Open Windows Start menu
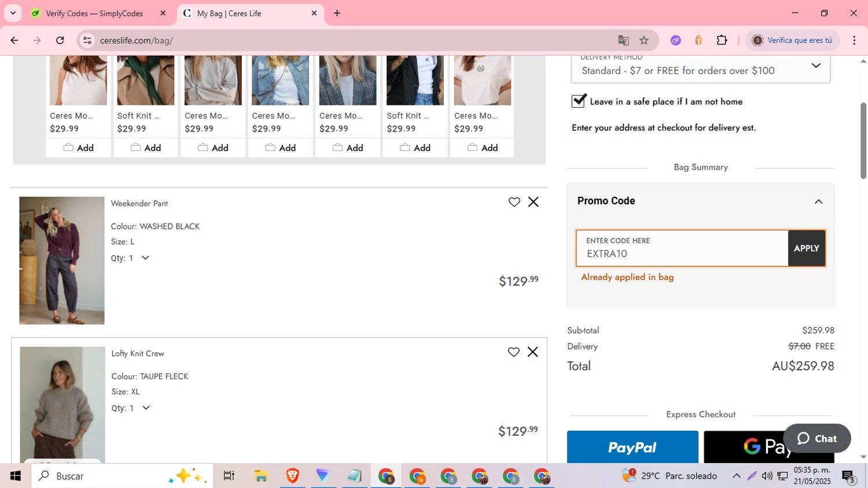Image resolution: width=868 pixels, height=488 pixels. pyautogui.click(x=15, y=476)
